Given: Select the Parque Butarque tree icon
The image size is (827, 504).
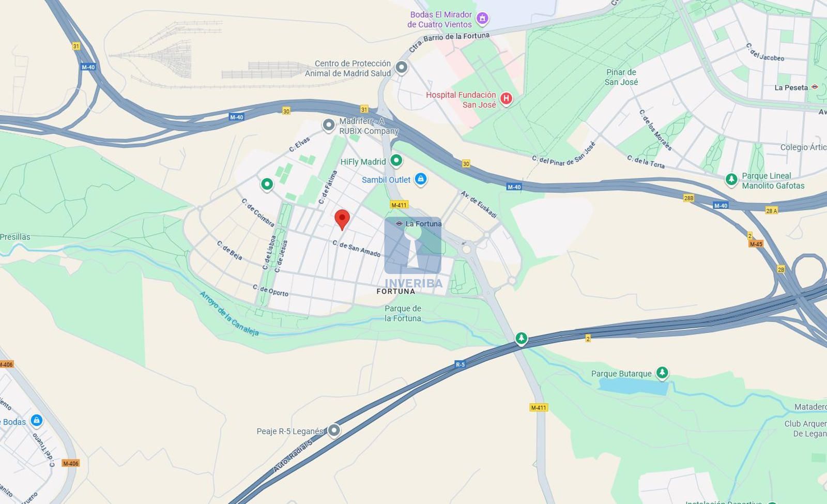Looking at the screenshot, I should tap(662, 373).
